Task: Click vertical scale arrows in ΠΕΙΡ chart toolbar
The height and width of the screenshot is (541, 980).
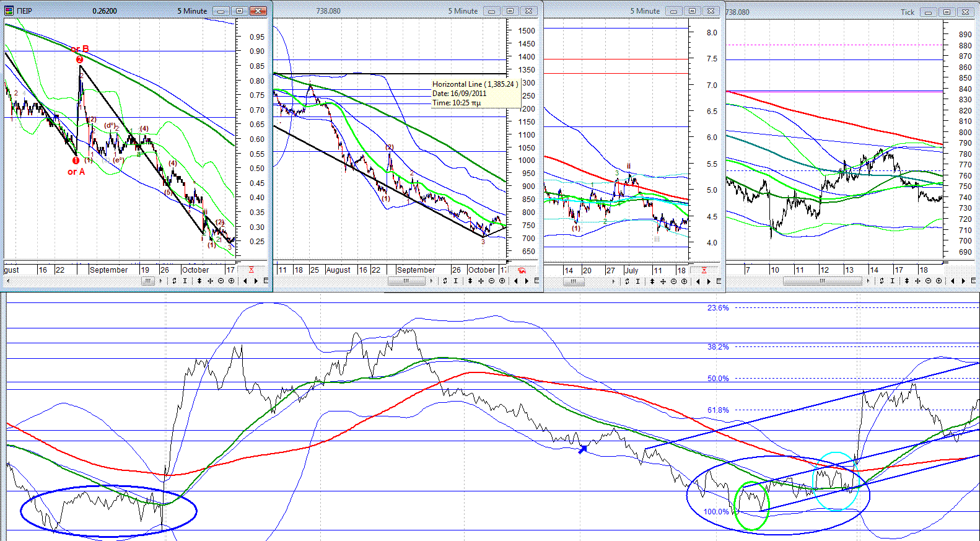Action: pos(199,281)
